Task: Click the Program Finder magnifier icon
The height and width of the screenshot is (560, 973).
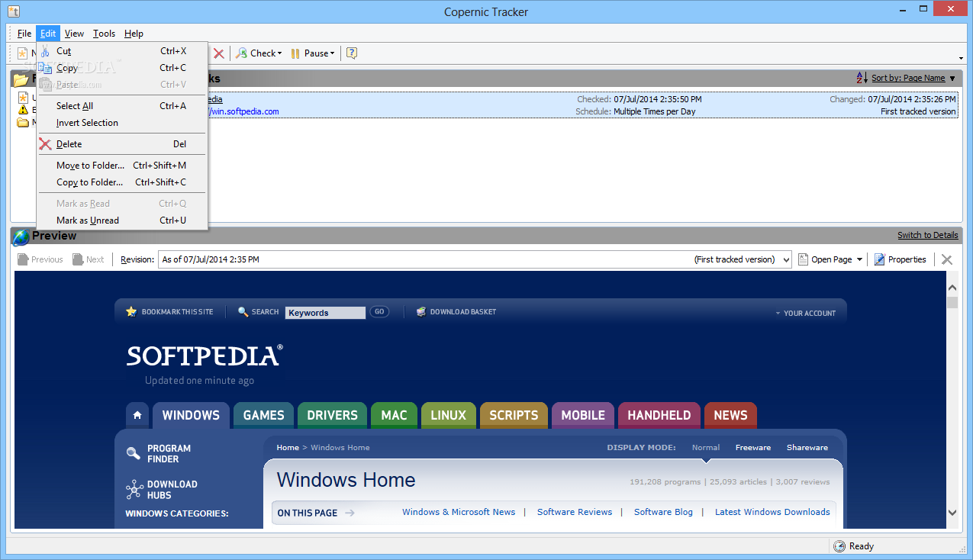Action: coord(134,453)
